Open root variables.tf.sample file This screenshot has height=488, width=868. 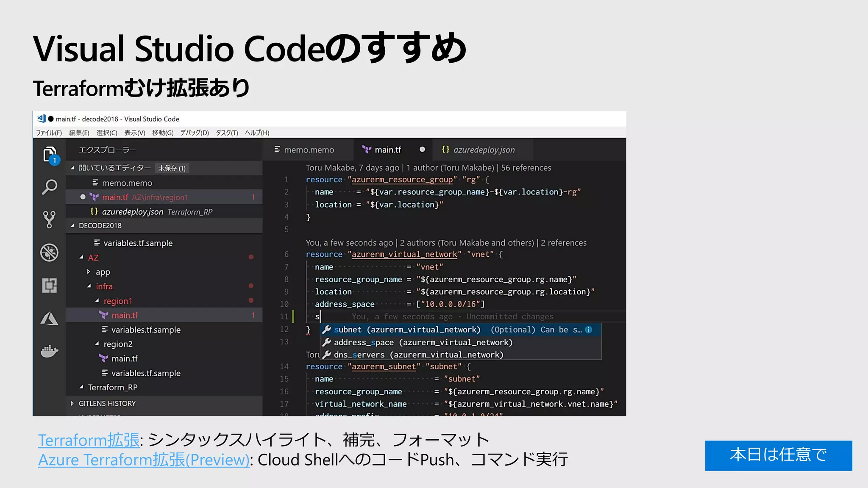click(x=164, y=243)
